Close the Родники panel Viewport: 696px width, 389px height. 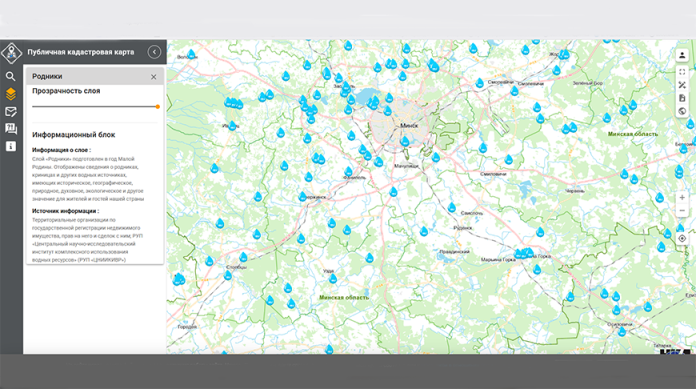154,77
